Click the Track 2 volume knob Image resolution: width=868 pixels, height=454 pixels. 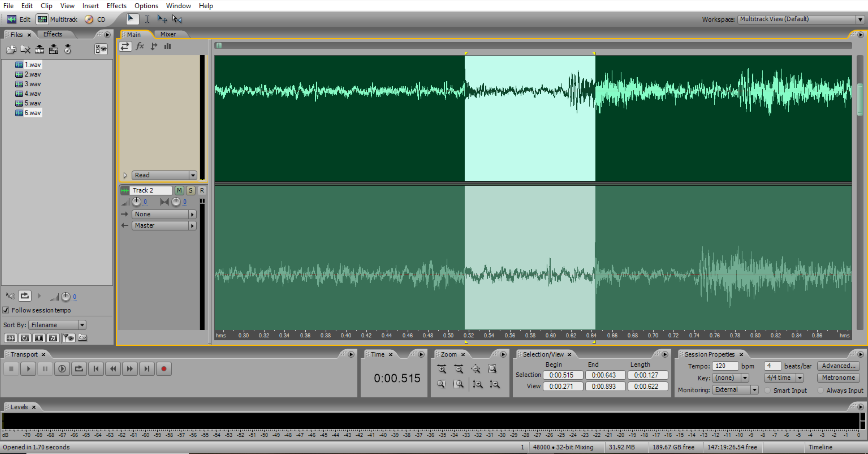tap(136, 202)
